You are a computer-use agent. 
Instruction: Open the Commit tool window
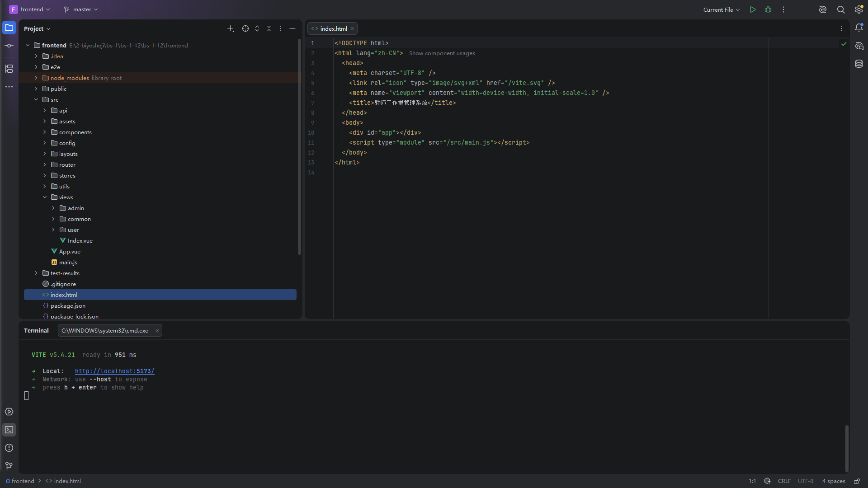pos(9,46)
